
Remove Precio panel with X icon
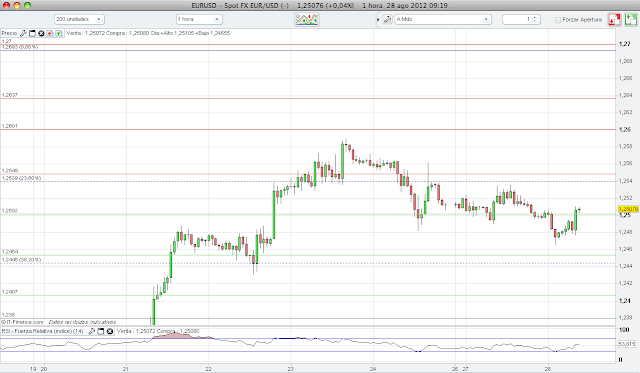coord(41,33)
